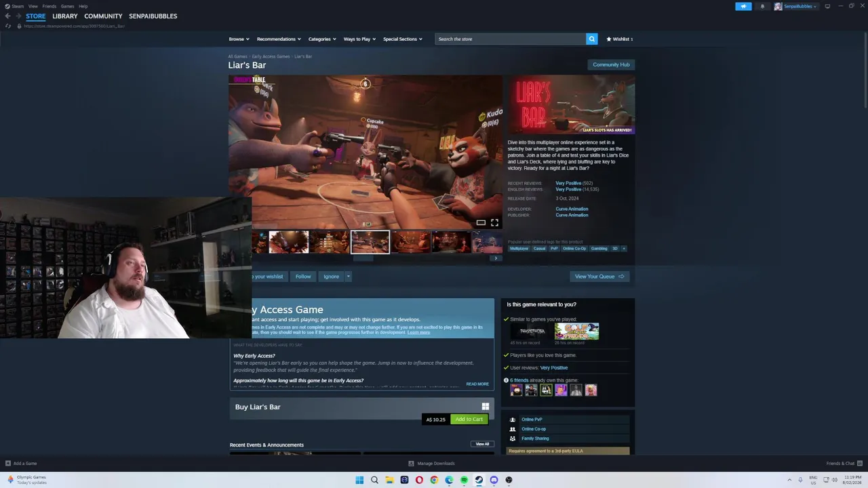868x488 pixels.
Task: Open the Wishlist star link
Action: 619,39
